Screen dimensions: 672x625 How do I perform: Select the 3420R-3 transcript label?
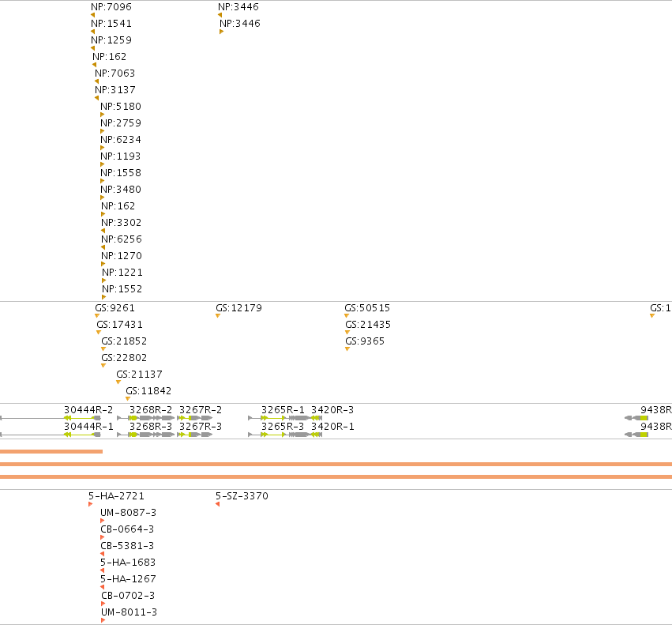pos(332,409)
